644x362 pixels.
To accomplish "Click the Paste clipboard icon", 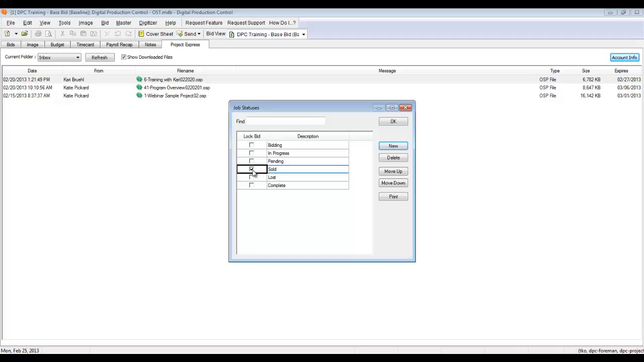I will [84, 34].
